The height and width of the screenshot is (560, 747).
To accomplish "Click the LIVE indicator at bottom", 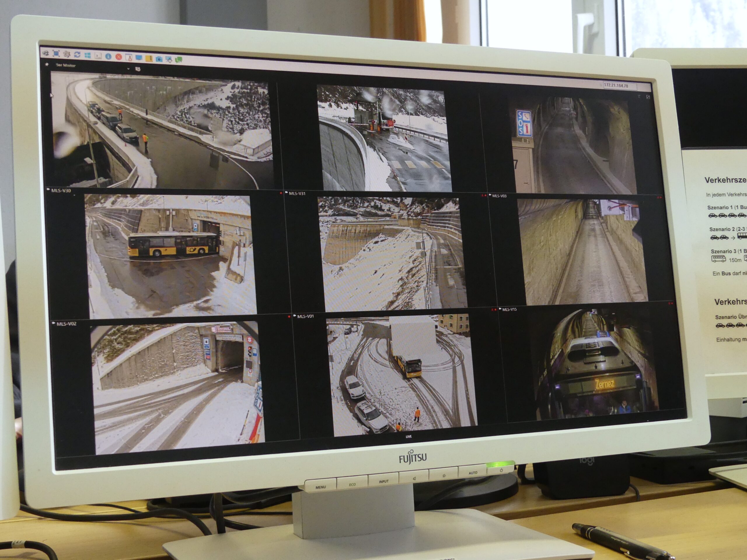I will (x=409, y=436).
